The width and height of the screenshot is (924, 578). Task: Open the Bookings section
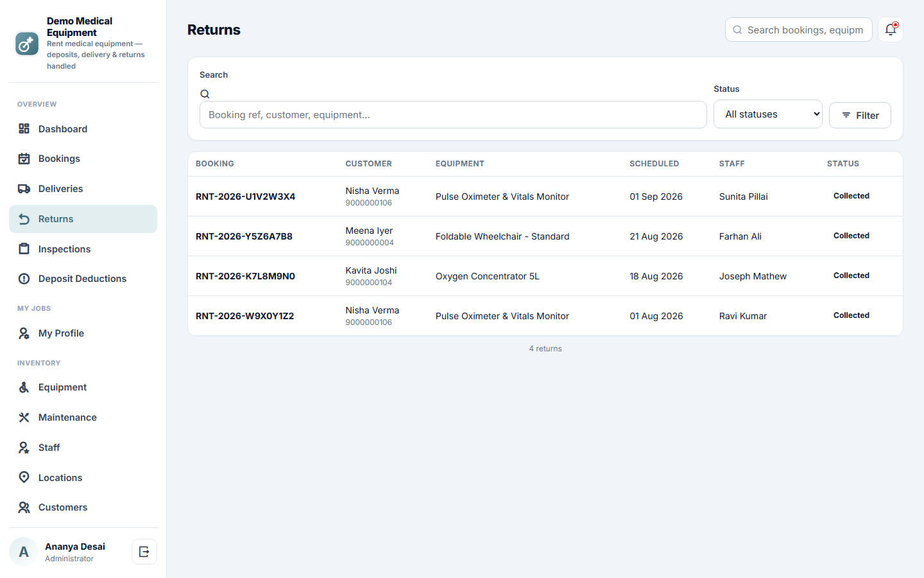pyautogui.click(x=83, y=159)
